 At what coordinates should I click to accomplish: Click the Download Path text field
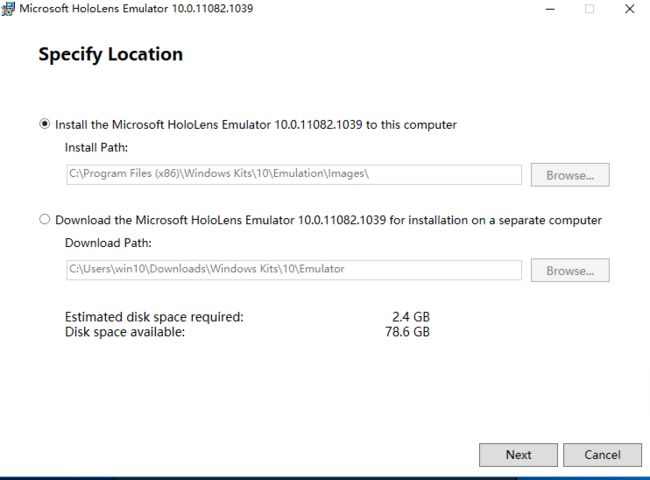tap(294, 270)
